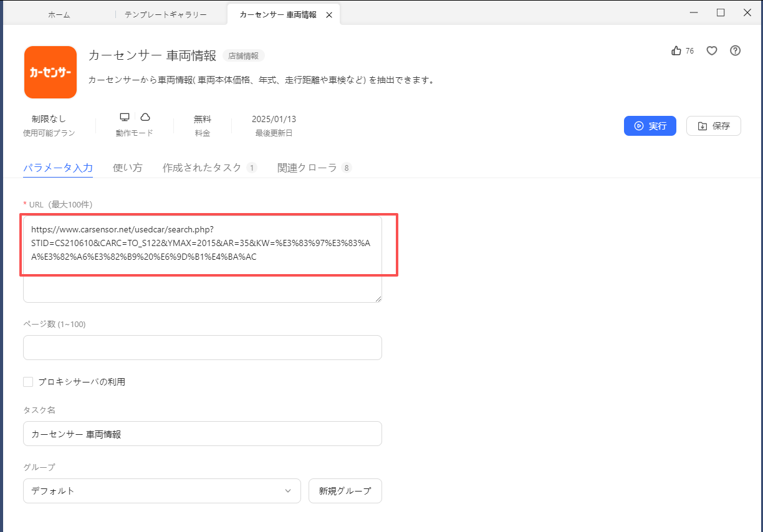Image resolution: width=763 pixels, height=532 pixels.
Task: View the 関連クローラ tab
Action: (307, 168)
